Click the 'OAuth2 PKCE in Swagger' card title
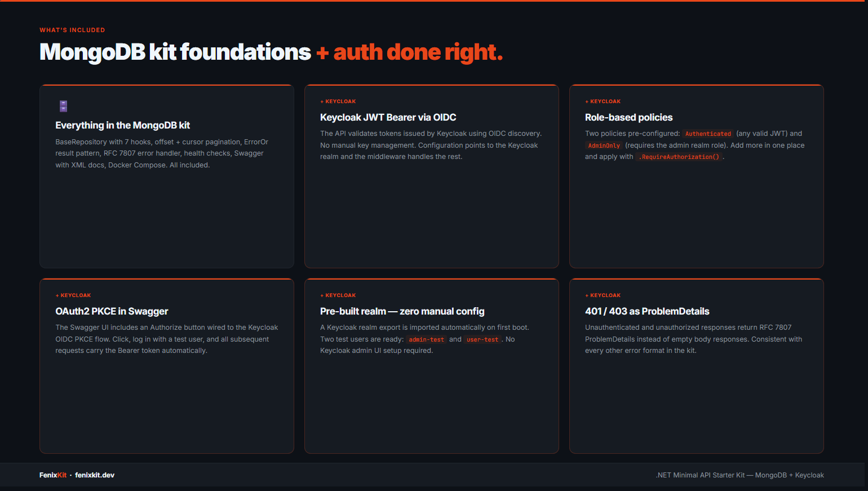The image size is (868, 491). [x=112, y=311]
